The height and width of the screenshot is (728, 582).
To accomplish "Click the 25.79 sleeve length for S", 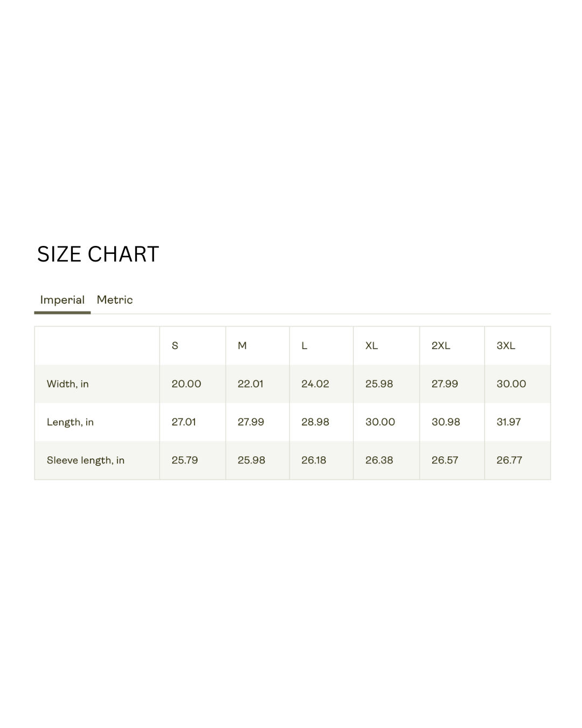I will tap(185, 461).
